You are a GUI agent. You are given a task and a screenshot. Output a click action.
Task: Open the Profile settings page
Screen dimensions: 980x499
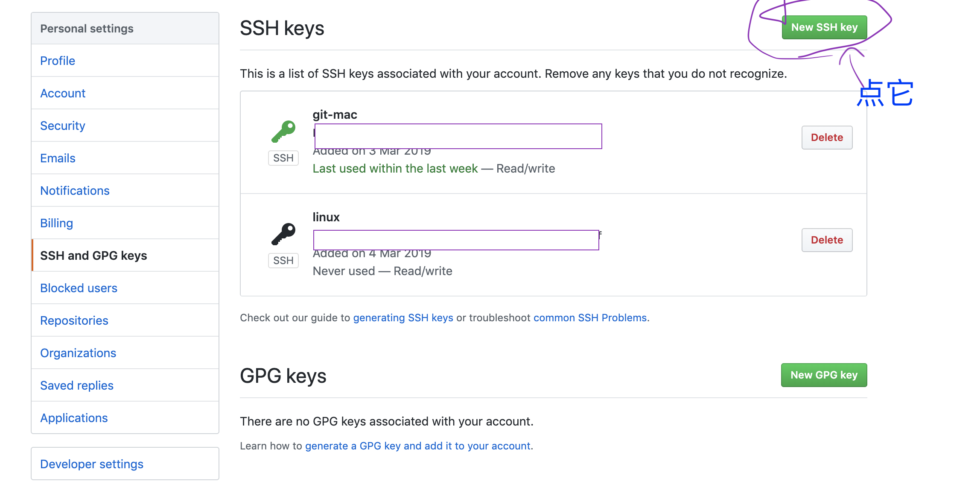[58, 61]
